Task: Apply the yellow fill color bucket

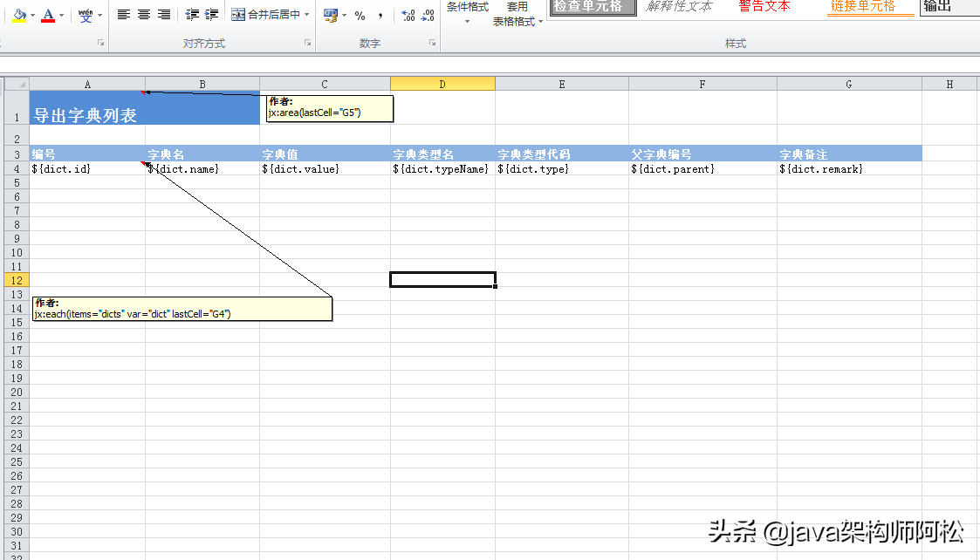Action: click(18, 15)
